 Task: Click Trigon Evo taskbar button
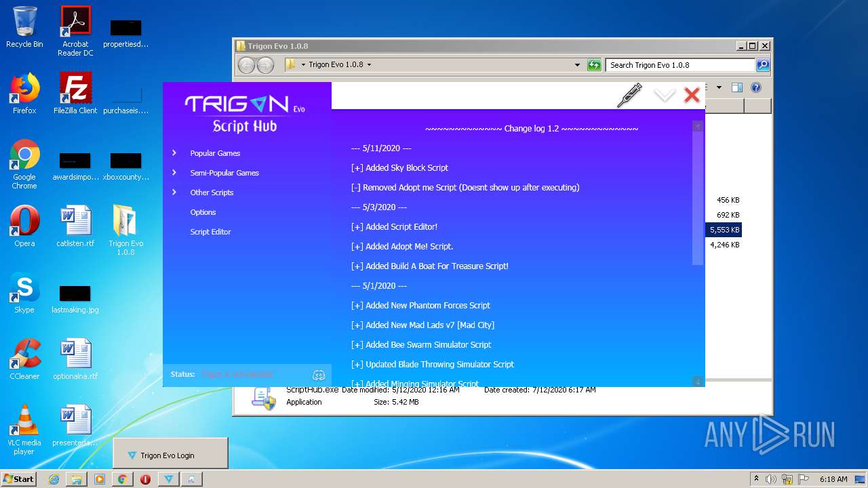point(169,479)
